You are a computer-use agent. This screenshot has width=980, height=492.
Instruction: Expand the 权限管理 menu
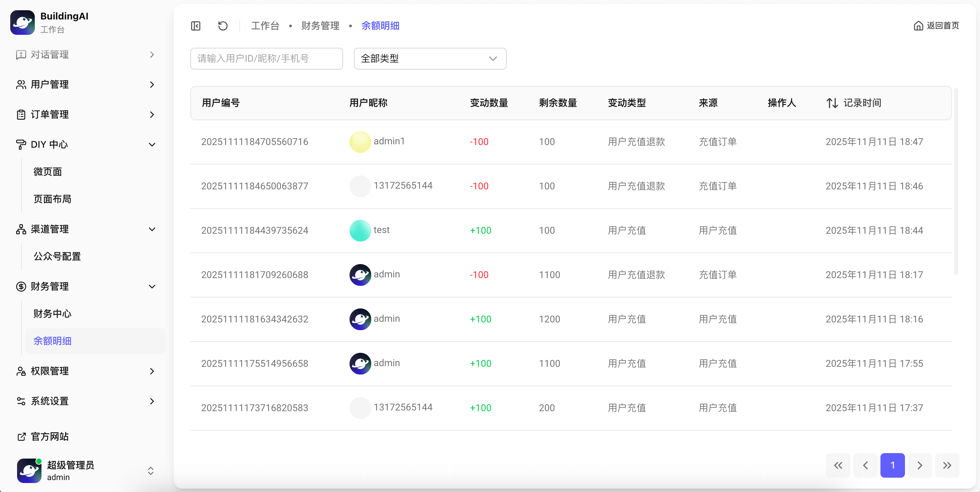[x=85, y=371]
